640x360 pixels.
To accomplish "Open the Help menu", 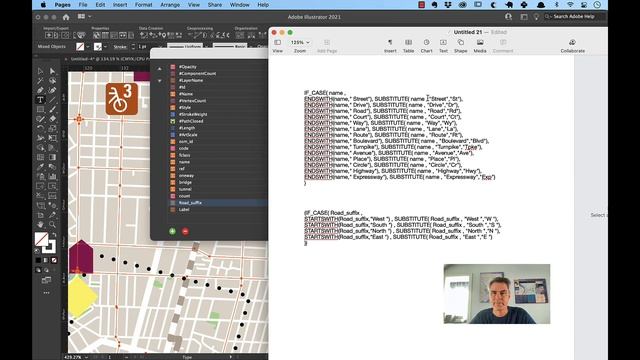I will (263, 5).
